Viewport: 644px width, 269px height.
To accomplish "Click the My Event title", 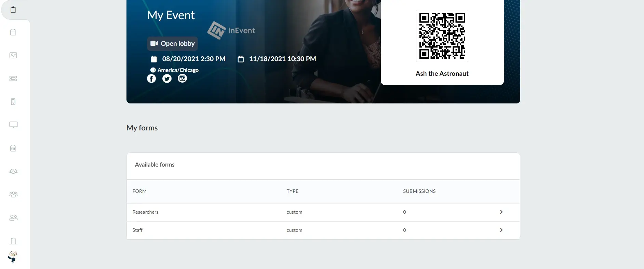I will click(x=171, y=15).
